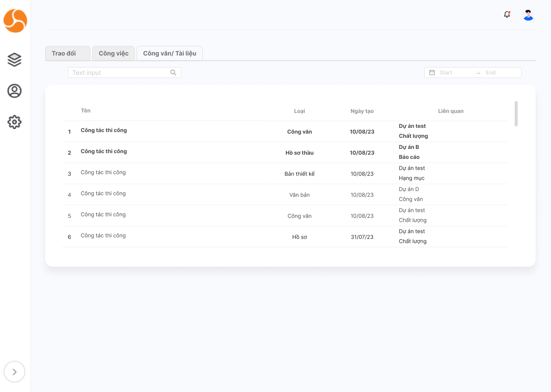
Task: Click the 31/07/23 date cell
Action: pyautogui.click(x=362, y=237)
